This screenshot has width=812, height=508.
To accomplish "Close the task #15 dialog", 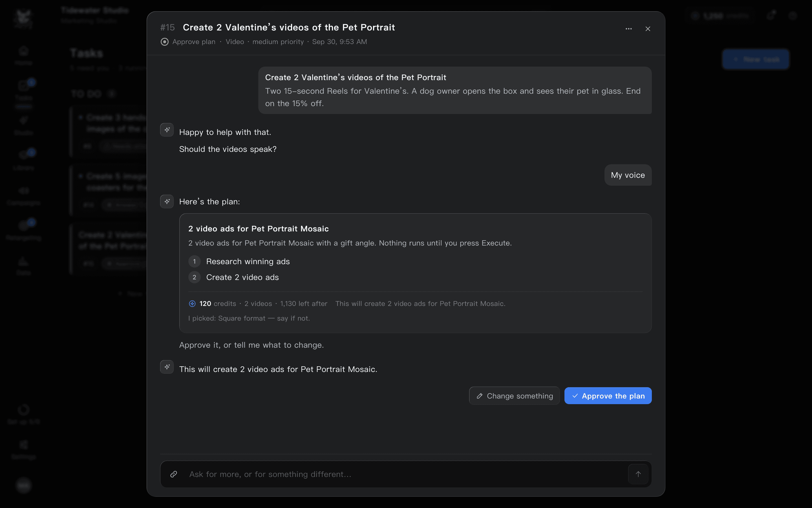I will [x=648, y=29].
